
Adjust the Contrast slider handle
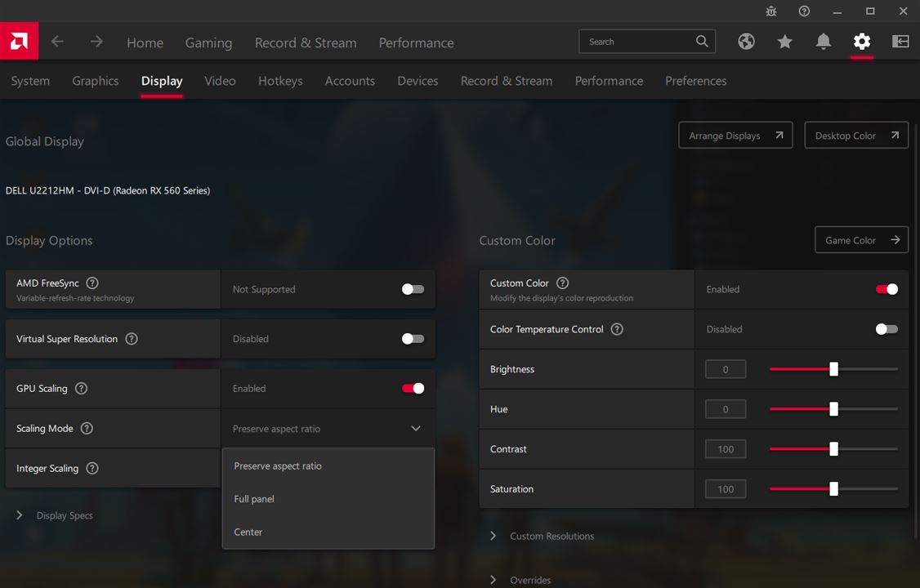pyautogui.click(x=833, y=449)
